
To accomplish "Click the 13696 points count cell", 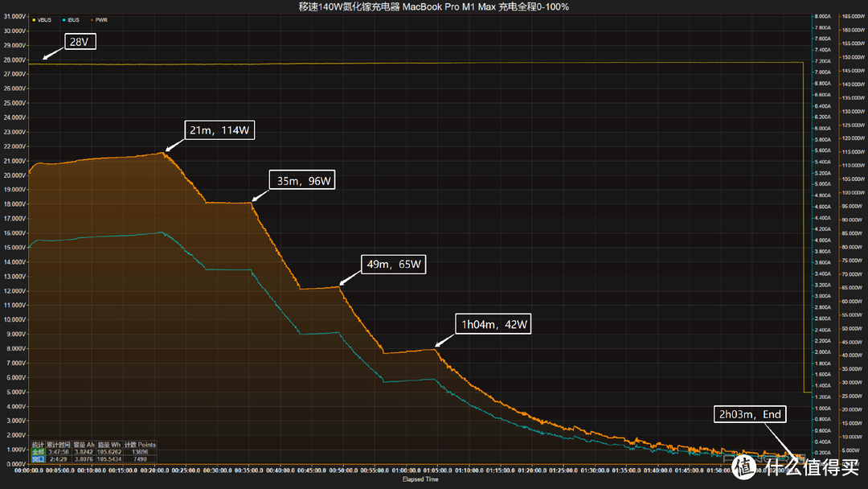I will pyautogui.click(x=140, y=452).
